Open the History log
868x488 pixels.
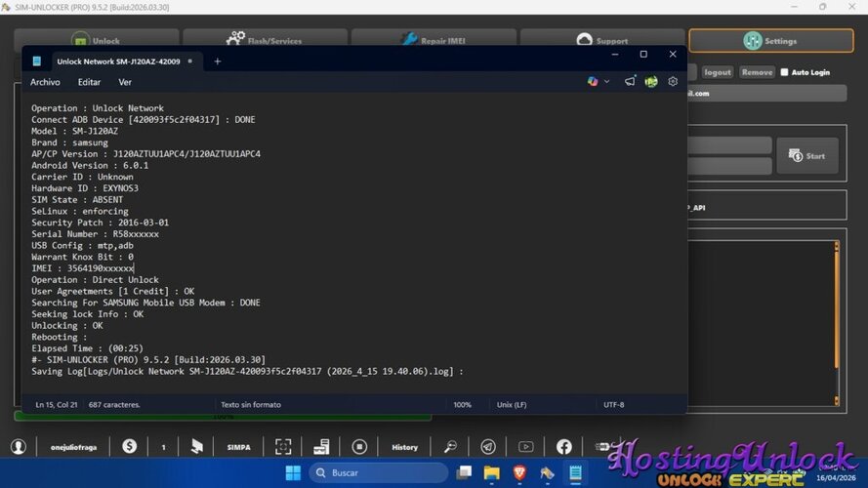[x=404, y=447]
